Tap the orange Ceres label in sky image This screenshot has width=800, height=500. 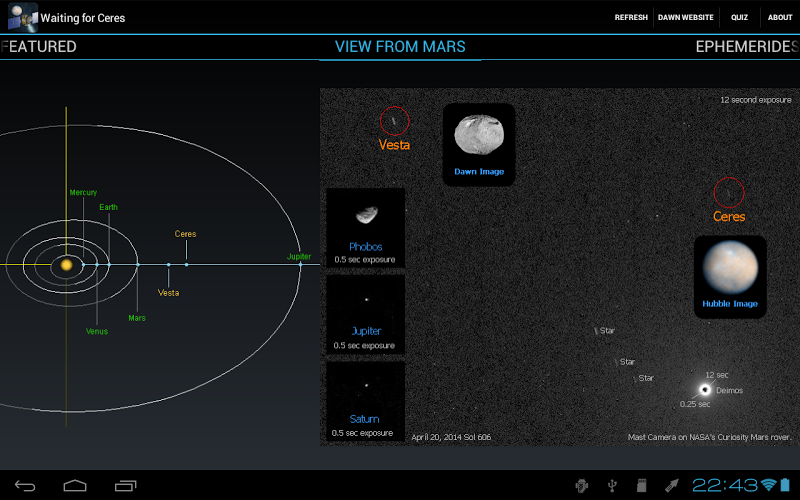tap(729, 216)
